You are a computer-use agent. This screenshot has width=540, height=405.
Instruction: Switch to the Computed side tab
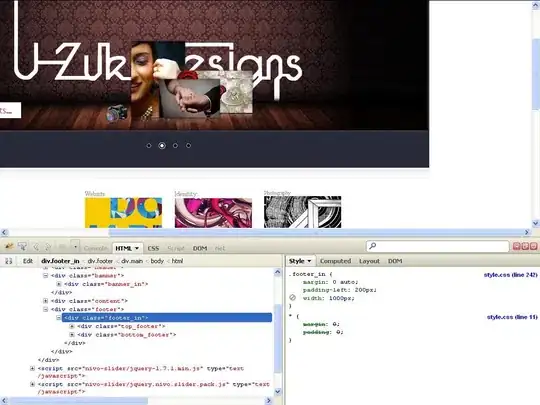pyautogui.click(x=335, y=261)
